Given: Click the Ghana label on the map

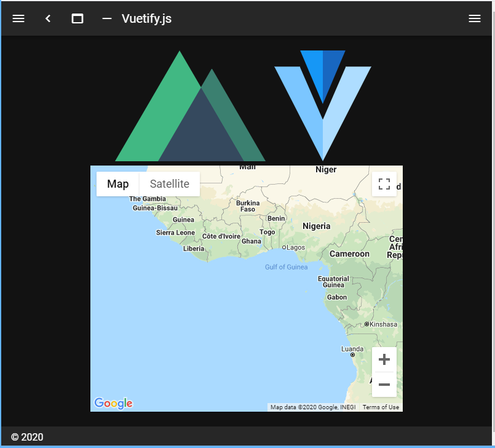Looking at the screenshot, I should 251,241.
